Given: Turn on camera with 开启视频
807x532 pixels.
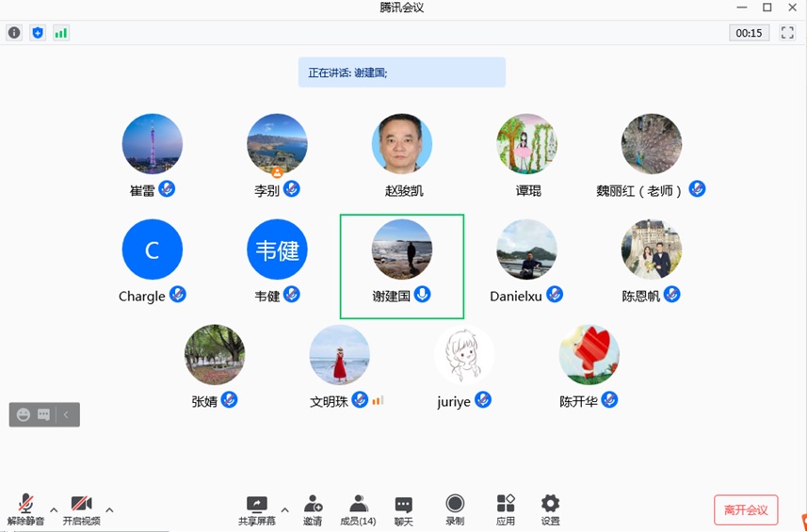Looking at the screenshot, I should (81, 509).
